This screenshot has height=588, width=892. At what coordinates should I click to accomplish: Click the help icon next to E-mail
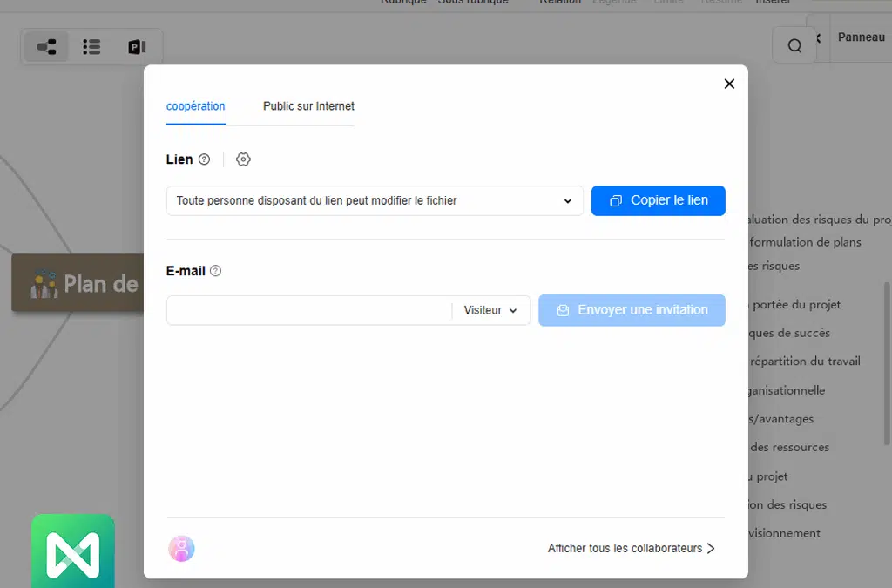216,271
